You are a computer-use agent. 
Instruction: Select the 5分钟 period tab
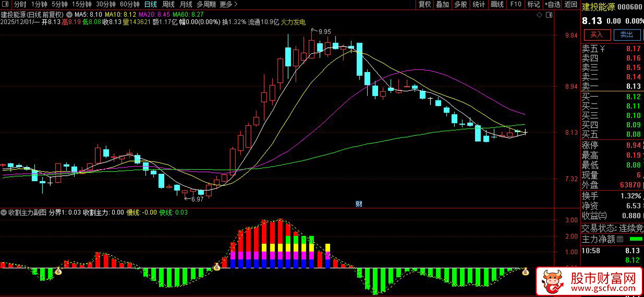tap(60, 4)
